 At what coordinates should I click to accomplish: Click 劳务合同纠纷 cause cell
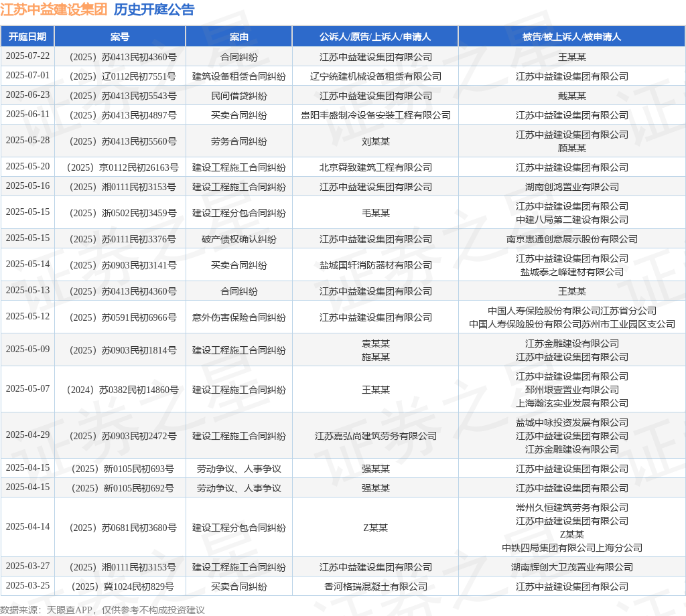tap(239, 141)
